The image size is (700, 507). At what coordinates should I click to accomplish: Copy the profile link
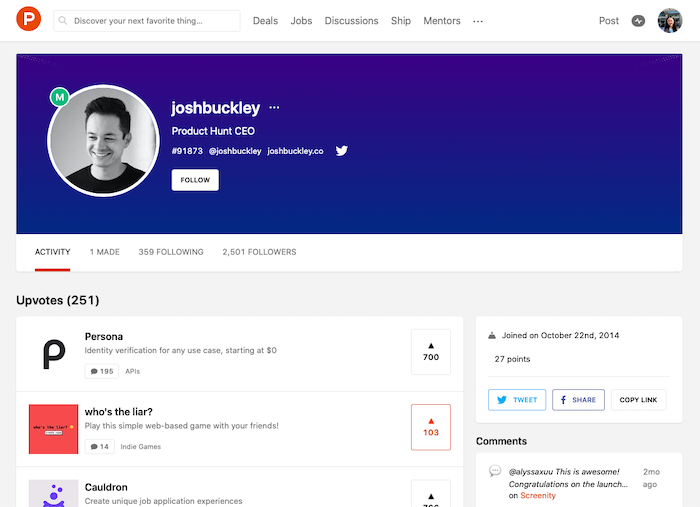click(638, 400)
